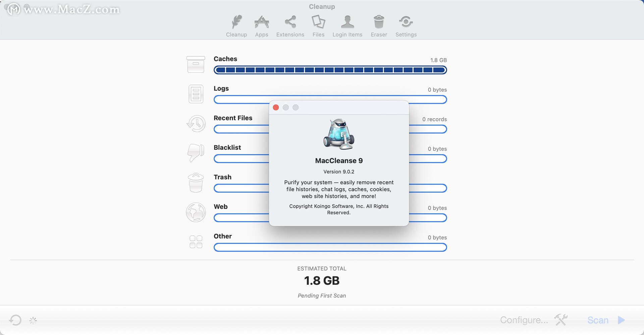
Task: Click the Scan play arrow icon
Action: (x=621, y=320)
